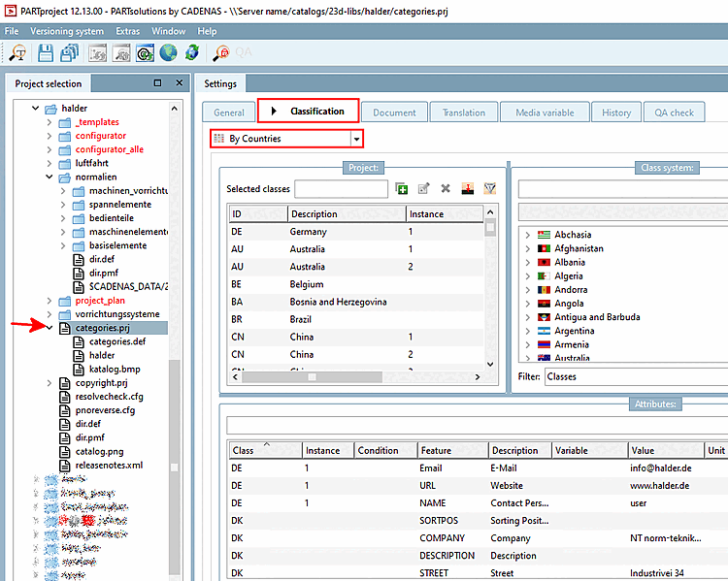Click the halder folder icon
This screenshot has width=728, height=581.
coord(50,109)
